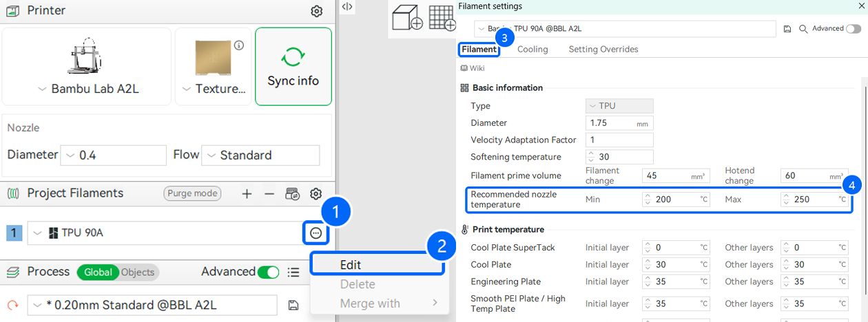
Task: Add a filament with the plus icon
Action: (247, 194)
